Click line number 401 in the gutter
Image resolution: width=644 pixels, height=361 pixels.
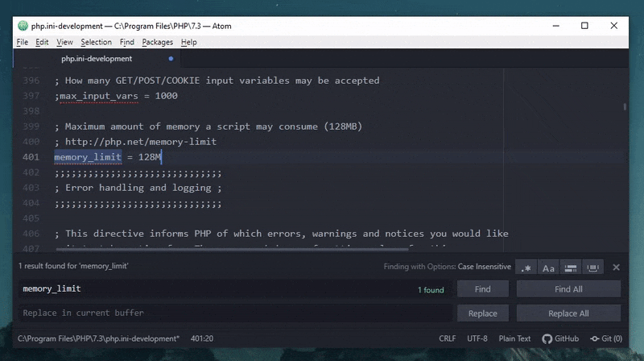pyautogui.click(x=31, y=157)
